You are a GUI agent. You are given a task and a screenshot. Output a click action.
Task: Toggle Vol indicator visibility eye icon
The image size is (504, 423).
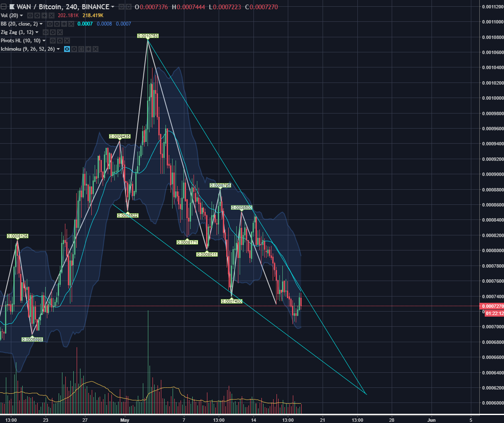30,15
